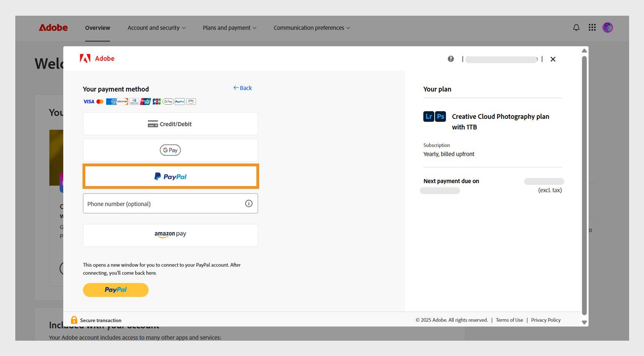Click the dialog vertical scrollbar thumb
Viewport: 644px width, 356px height.
coord(584,185)
